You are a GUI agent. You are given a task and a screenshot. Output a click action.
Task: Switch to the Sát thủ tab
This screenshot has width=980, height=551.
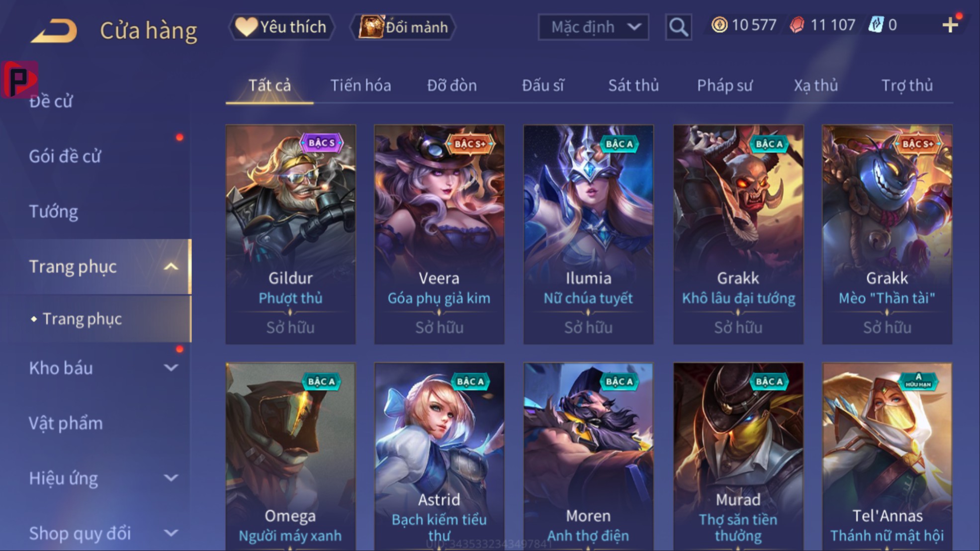[x=633, y=86]
